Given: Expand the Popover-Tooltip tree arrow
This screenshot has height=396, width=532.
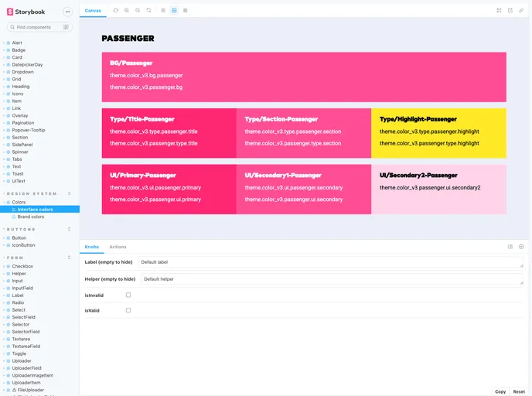Looking at the screenshot, I should 4,130.
